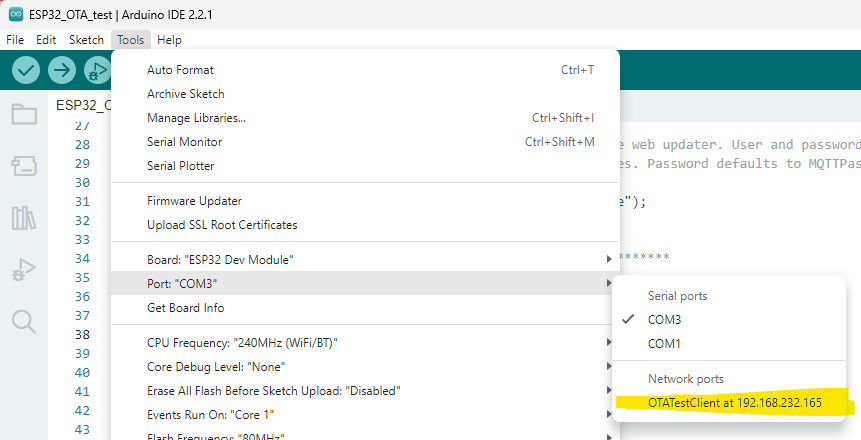Open the Help menu
Viewport: 861px width, 440px height.
click(x=169, y=40)
